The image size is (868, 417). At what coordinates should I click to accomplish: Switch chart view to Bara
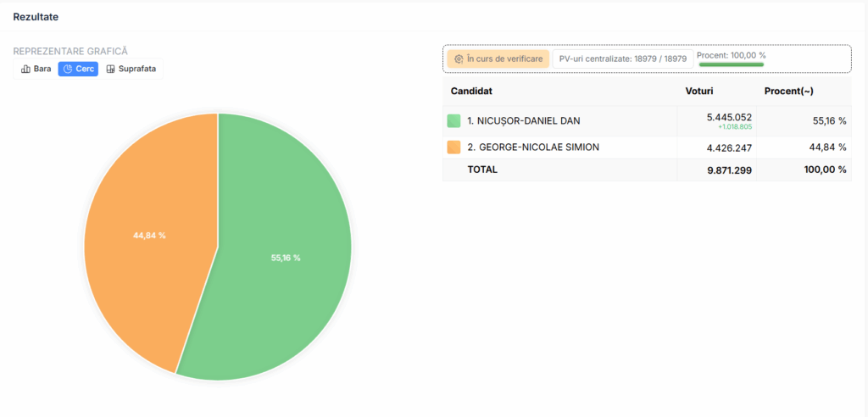tap(36, 69)
